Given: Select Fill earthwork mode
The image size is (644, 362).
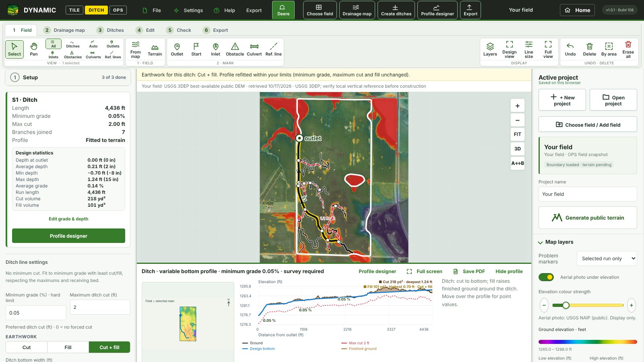Looking at the screenshot, I should click(68, 347).
